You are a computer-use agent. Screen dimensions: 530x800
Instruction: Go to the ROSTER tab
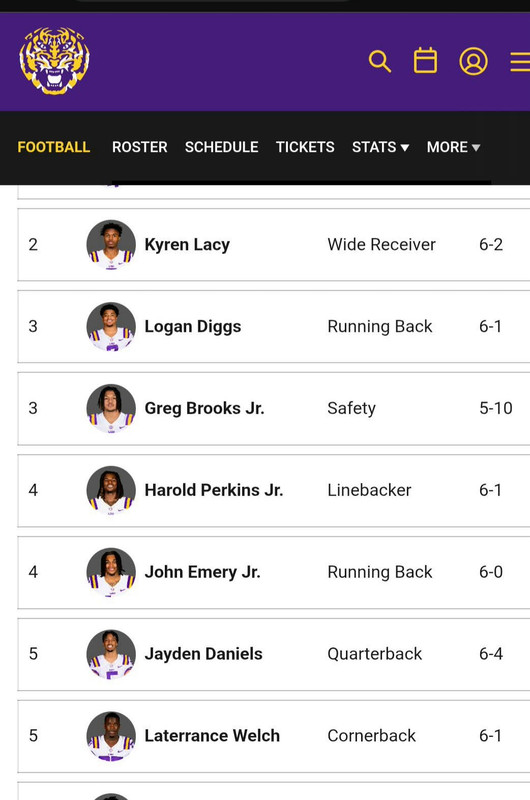coord(140,147)
